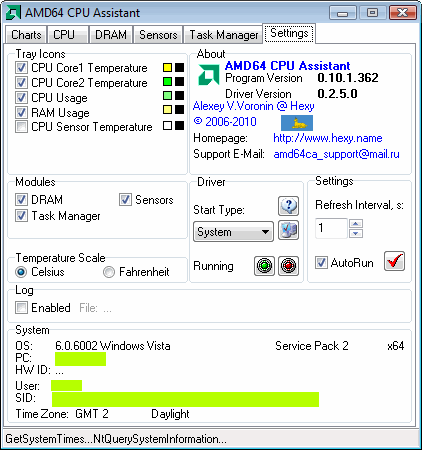Click the driver help question mark icon

coord(288,206)
